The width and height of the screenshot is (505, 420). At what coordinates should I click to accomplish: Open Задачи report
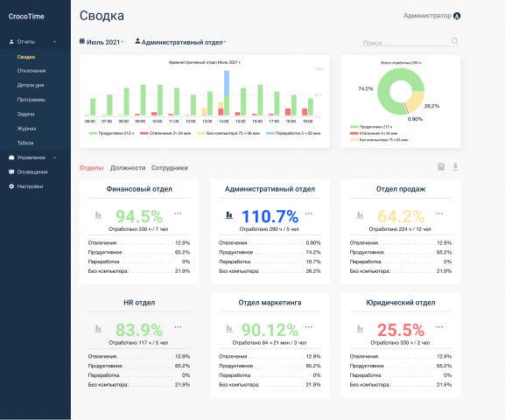(25, 114)
